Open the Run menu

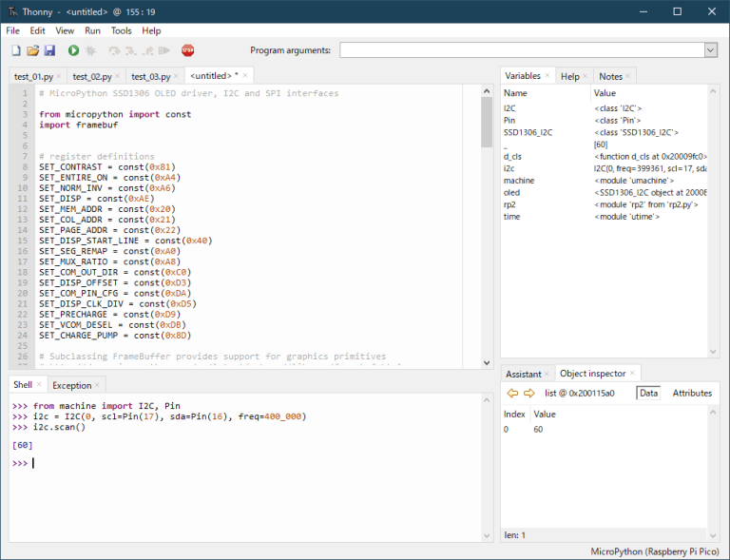tap(92, 30)
